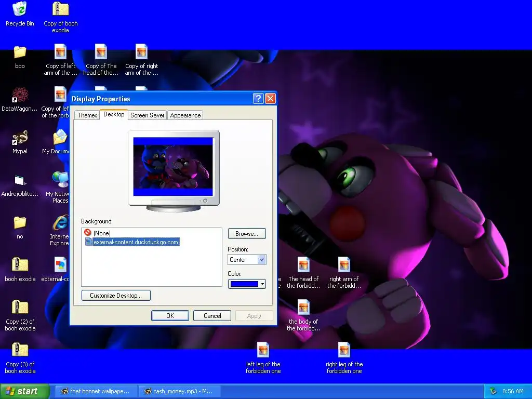
Task: Click the Apply button
Action: (x=254, y=315)
